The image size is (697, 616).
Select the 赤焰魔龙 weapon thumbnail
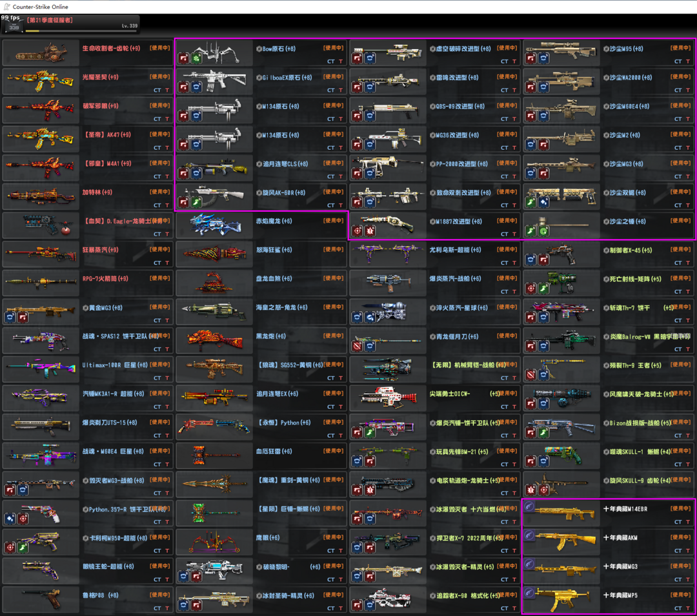(x=215, y=225)
